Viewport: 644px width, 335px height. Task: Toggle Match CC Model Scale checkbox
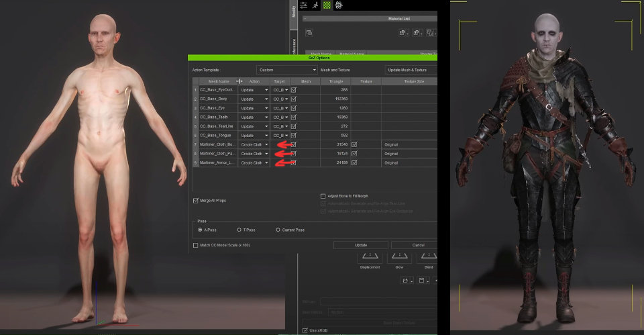click(x=195, y=245)
